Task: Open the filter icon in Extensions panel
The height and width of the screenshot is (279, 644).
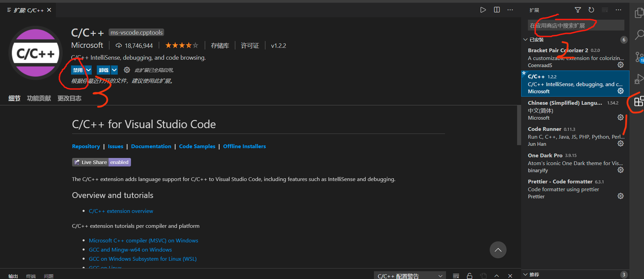Action: pos(577,9)
